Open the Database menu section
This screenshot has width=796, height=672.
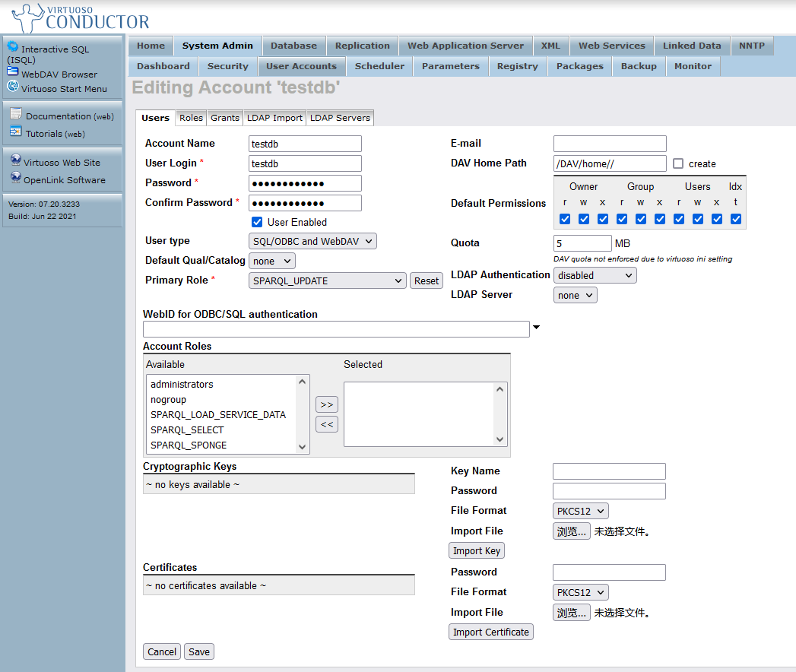(293, 46)
